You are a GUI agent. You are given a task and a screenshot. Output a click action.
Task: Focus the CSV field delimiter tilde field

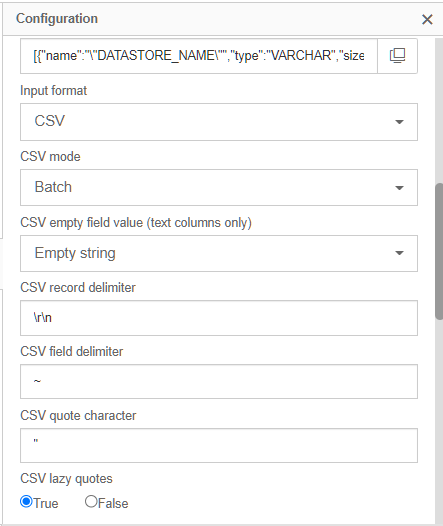[219, 381]
